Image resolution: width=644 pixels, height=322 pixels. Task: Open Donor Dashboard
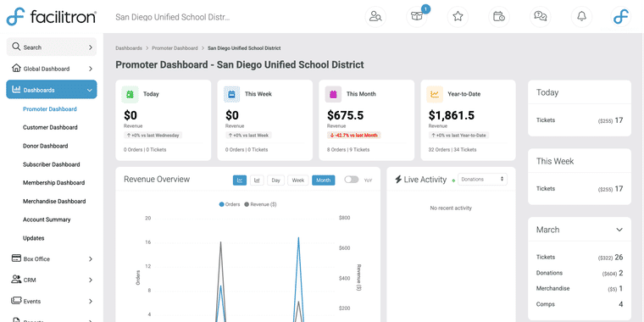(45, 146)
